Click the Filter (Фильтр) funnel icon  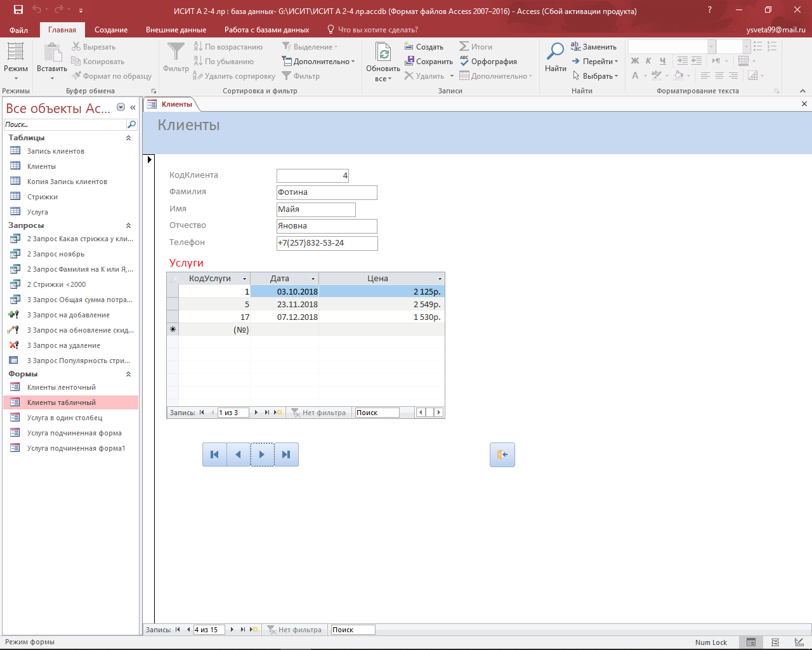coord(176,52)
